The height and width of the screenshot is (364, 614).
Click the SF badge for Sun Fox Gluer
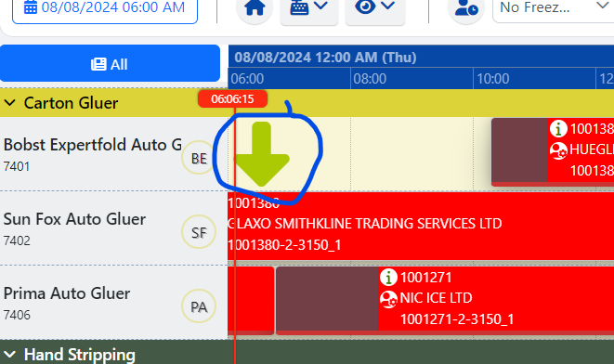[x=199, y=232]
